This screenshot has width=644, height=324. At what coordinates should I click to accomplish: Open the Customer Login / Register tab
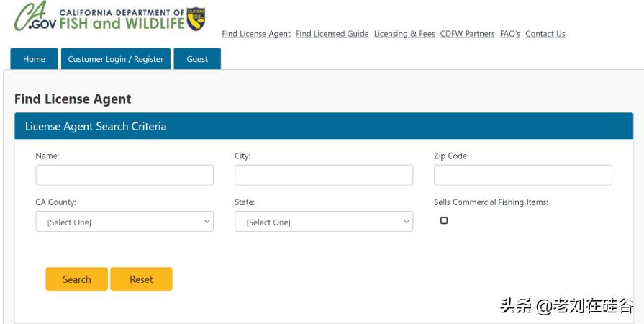pyautogui.click(x=115, y=59)
